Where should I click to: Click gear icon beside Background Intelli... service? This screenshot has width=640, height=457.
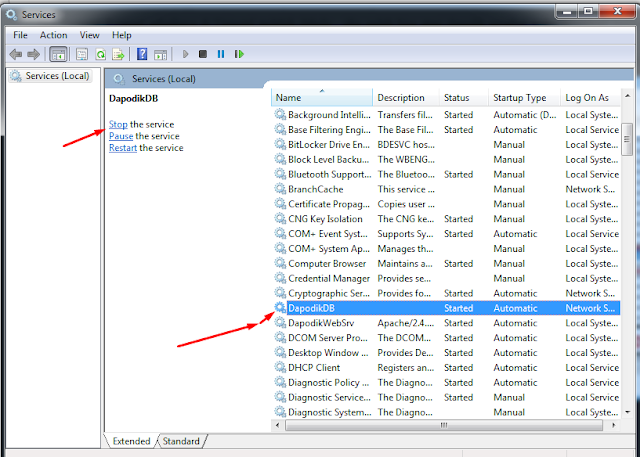(x=280, y=114)
